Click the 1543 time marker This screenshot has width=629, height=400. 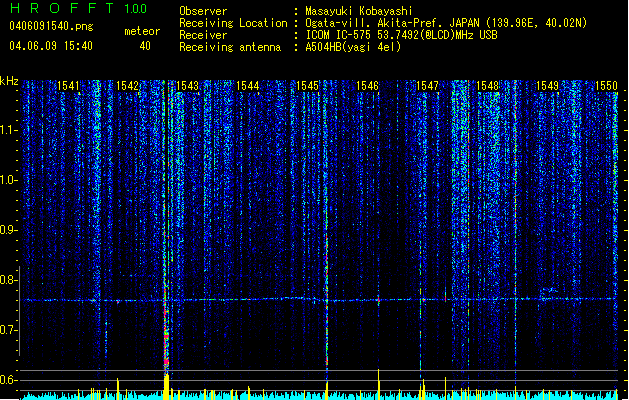click(x=187, y=86)
